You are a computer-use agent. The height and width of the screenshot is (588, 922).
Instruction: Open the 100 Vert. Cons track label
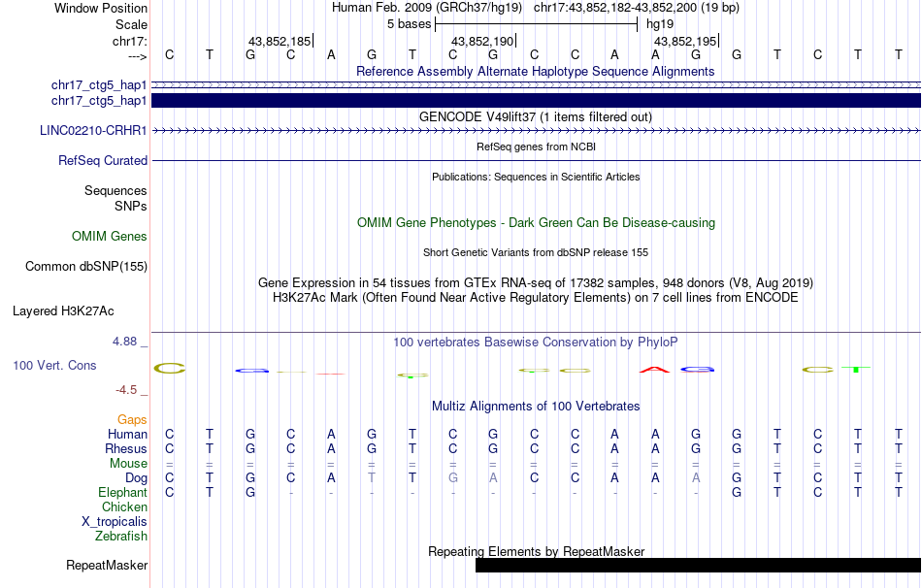(x=54, y=365)
